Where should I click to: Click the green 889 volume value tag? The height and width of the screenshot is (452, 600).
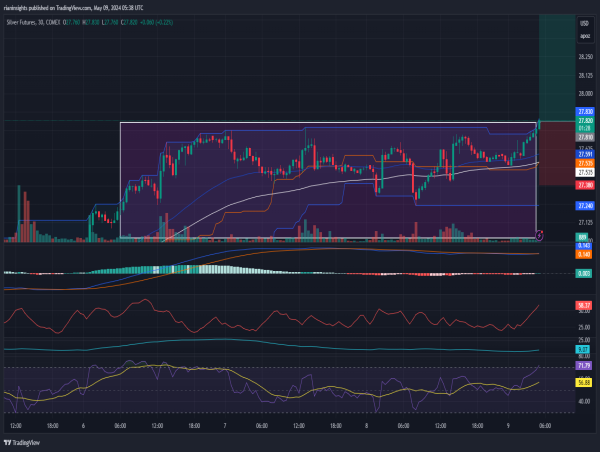(582, 237)
